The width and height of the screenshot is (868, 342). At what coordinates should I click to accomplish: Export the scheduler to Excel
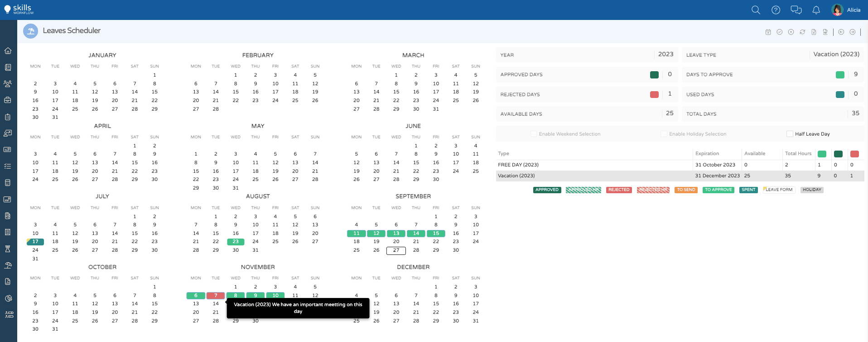click(814, 32)
